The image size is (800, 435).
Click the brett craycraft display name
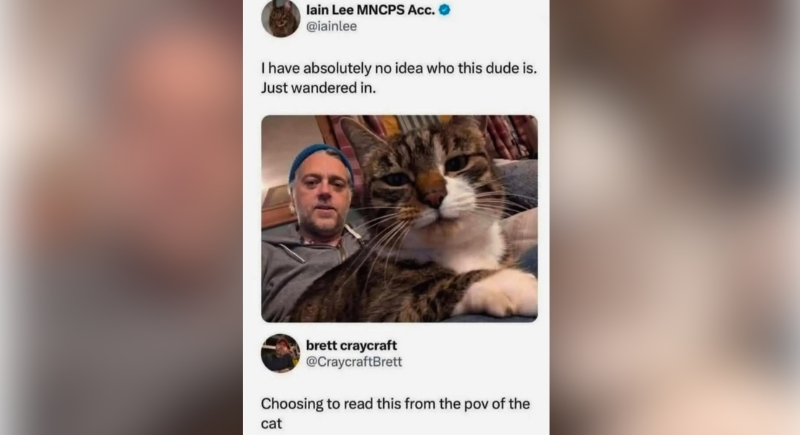(x=352, y=345)
